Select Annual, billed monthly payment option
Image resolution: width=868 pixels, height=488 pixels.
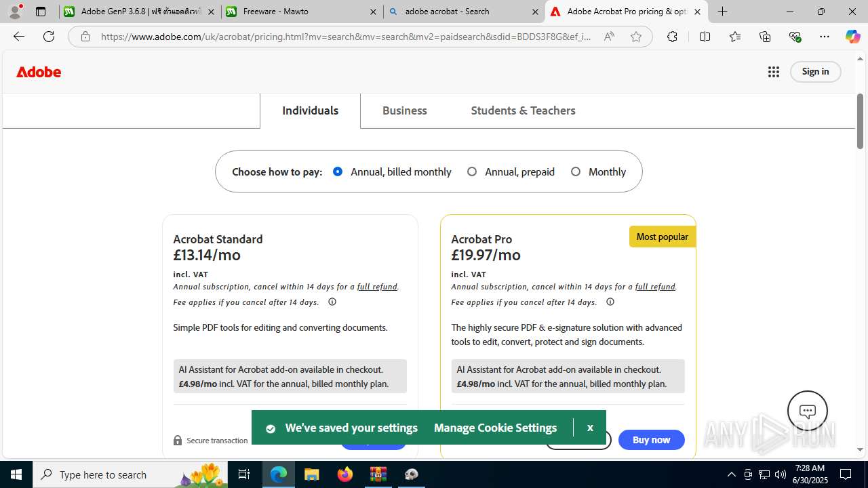(x=338, y=171)
